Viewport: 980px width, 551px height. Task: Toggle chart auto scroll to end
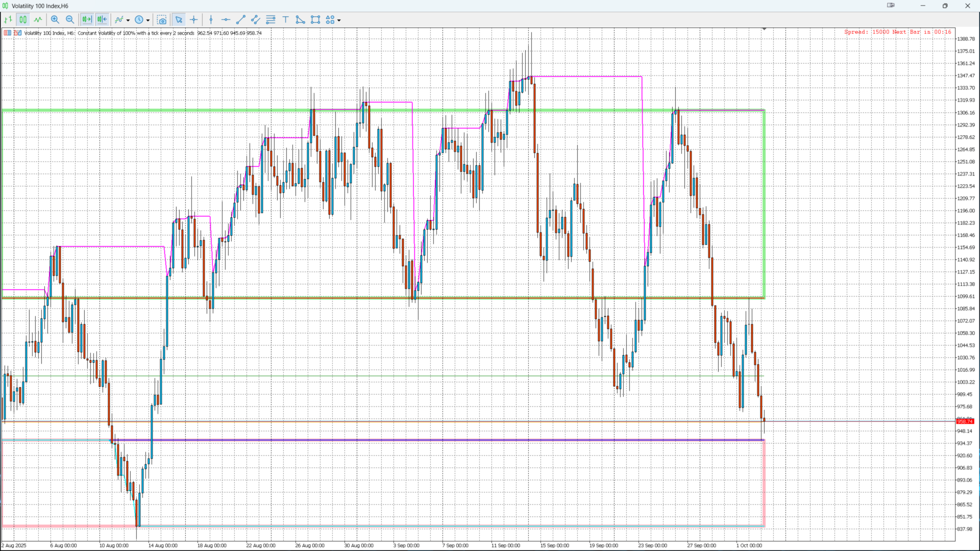[x=87, y=19]
